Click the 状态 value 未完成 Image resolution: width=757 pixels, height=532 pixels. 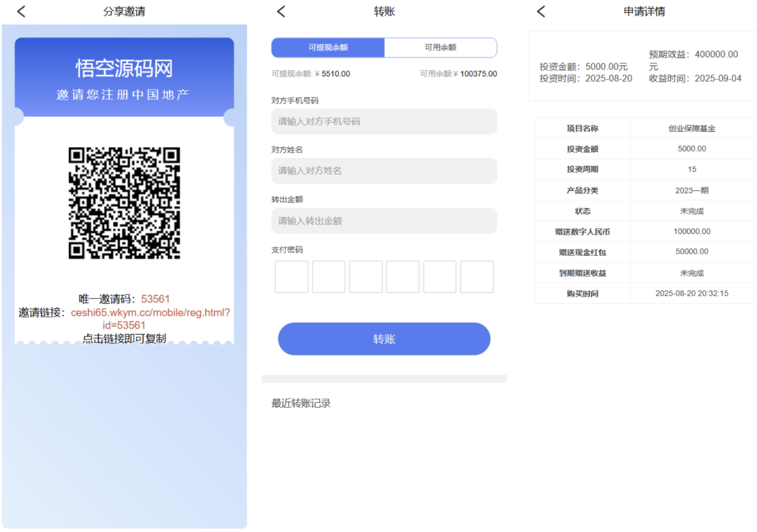[x=692, y=211]
